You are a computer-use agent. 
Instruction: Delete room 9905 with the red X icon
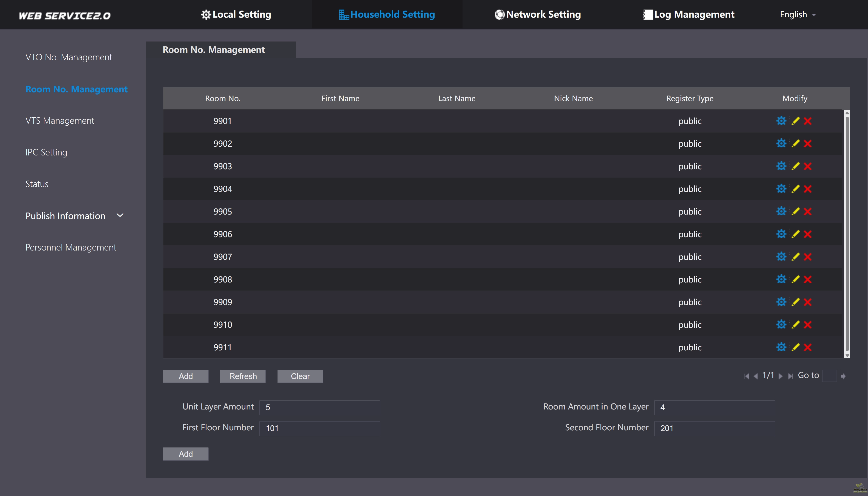click(807, 212)
